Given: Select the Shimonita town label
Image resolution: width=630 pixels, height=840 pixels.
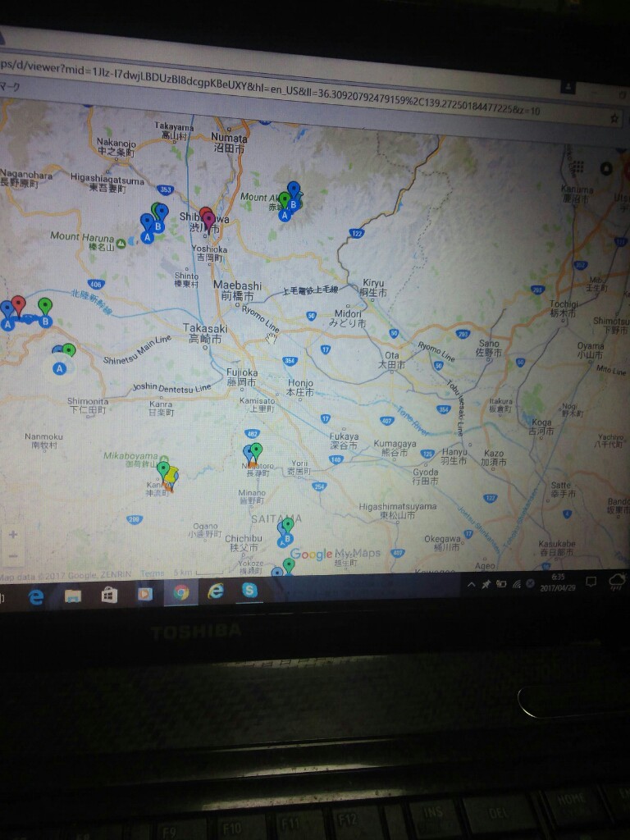Looking at the screenshot, I should click(x=88, y=405).
